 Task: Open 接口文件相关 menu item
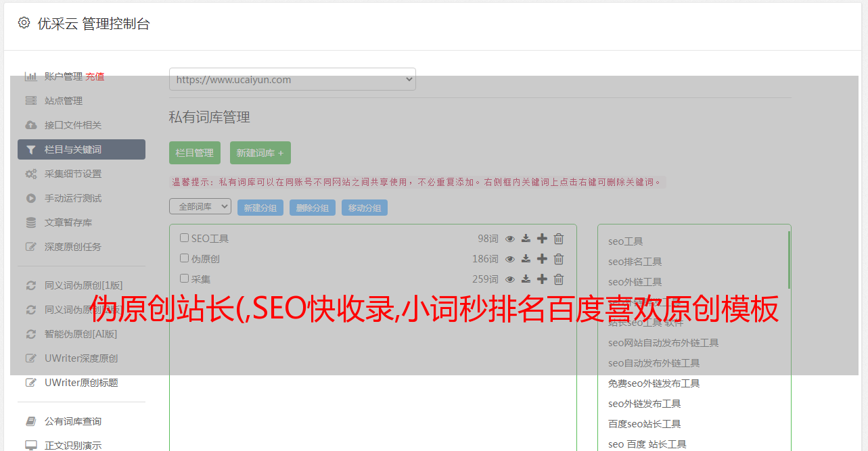click(x=73, y=125)
